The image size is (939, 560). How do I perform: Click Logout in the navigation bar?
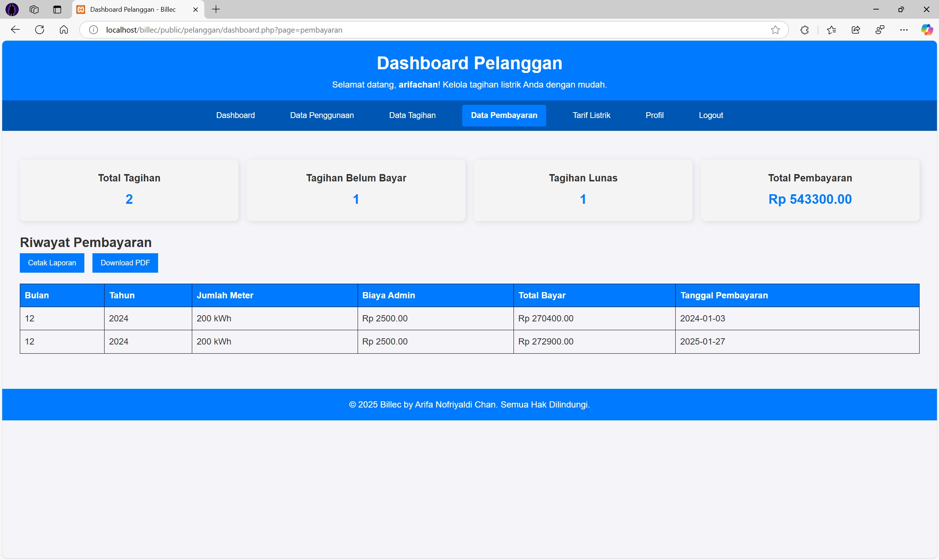[x=710, y=115]
